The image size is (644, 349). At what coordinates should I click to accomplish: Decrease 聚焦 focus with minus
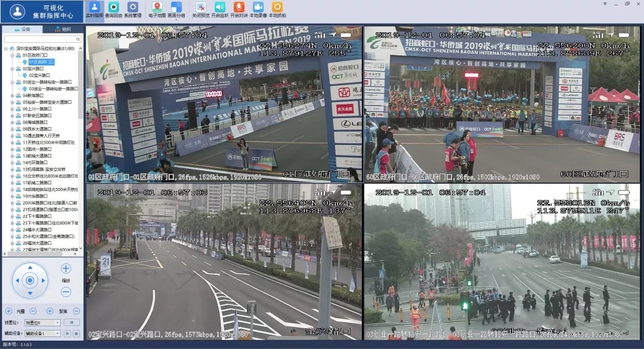tap(76, 311)
